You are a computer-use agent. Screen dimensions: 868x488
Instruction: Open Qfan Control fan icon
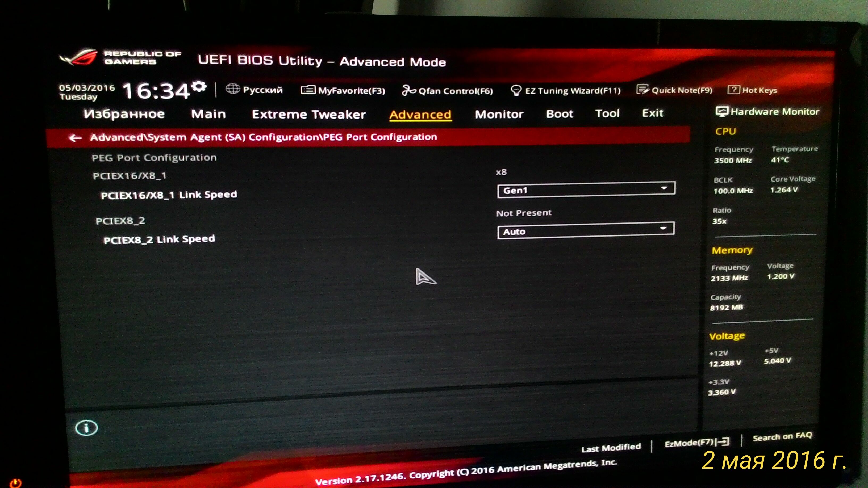409,90
